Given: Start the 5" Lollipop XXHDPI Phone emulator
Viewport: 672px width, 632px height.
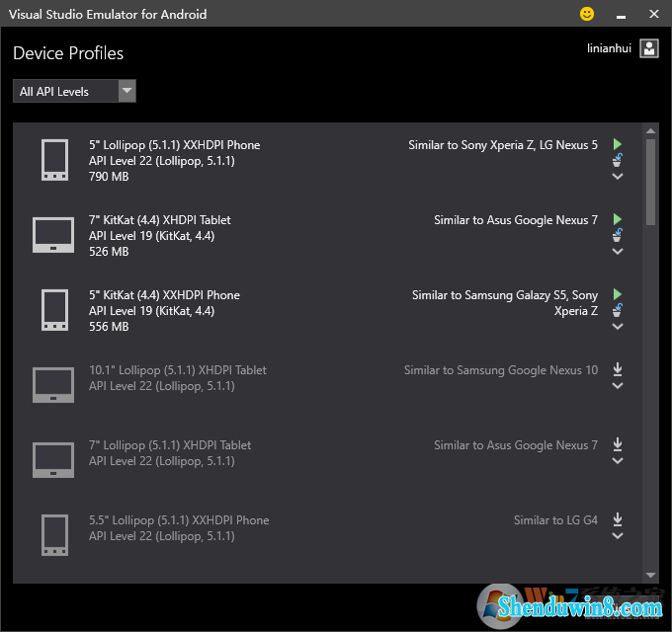Looking at the screenshot, I should (617, 144).
